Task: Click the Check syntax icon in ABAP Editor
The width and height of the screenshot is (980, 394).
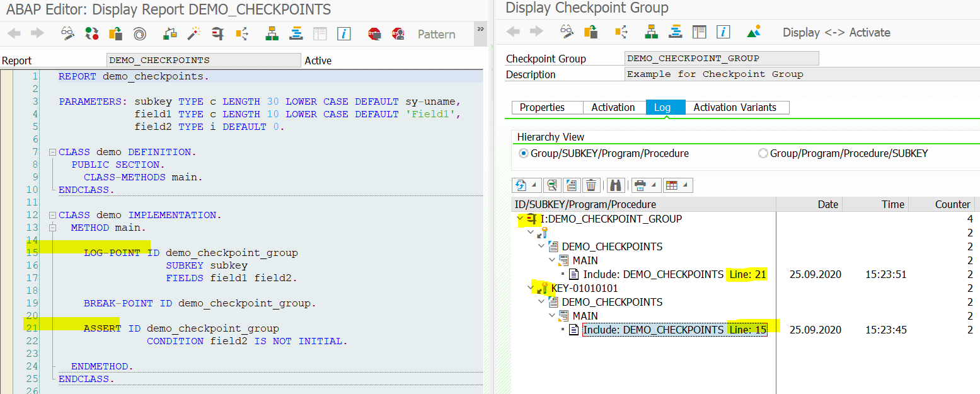Action: 170,33
